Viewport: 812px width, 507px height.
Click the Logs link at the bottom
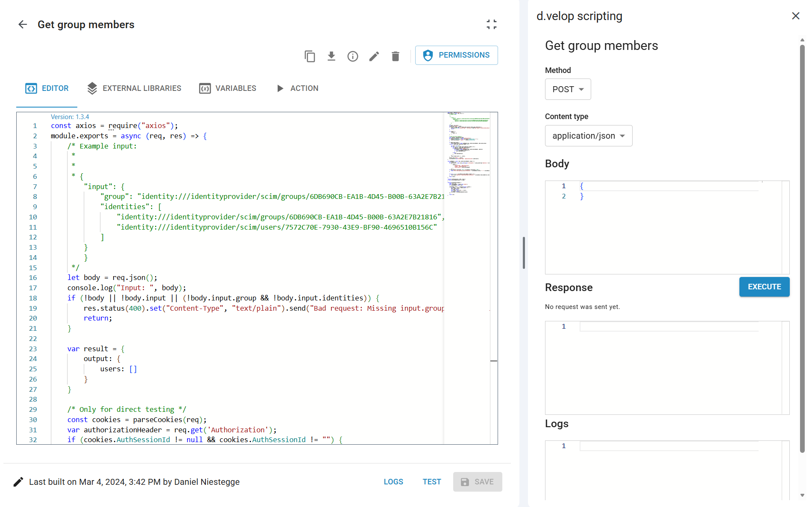click(x=393, y=482)
